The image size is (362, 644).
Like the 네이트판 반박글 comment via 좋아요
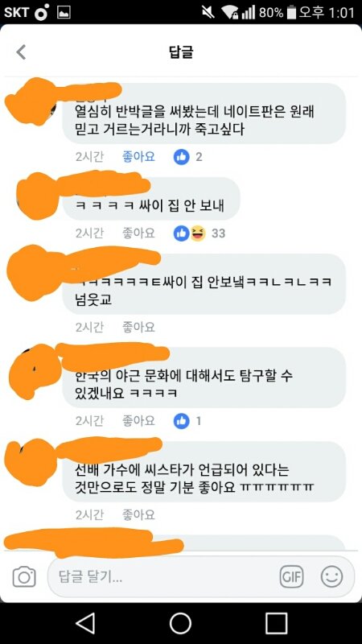tap(138, 156)
